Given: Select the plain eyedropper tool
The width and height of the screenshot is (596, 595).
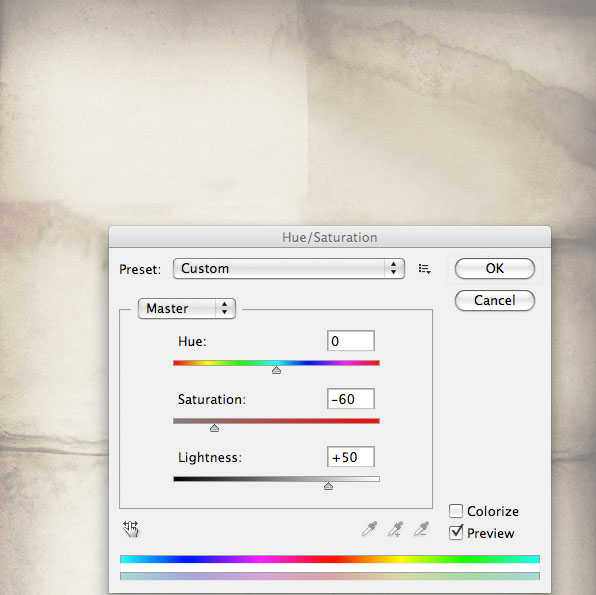Looking at the screenshot, I should pyautogui.click(x=369, y=529).
